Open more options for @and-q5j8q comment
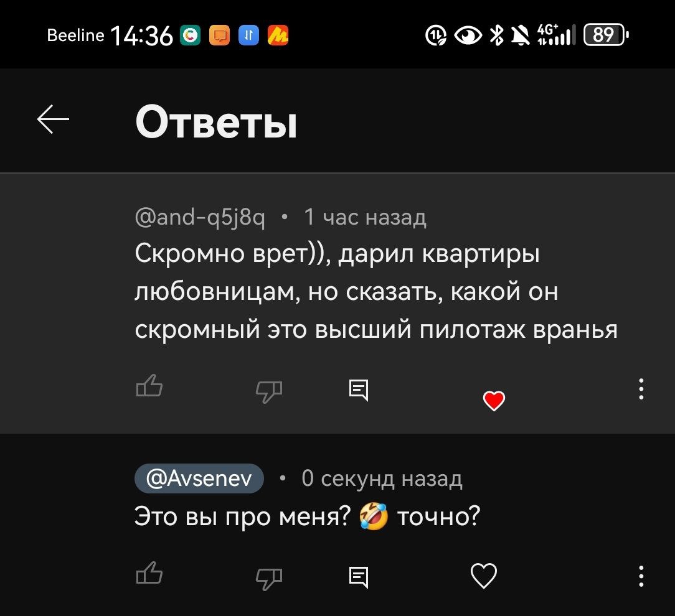675x616 pixels. click(641, 389)
